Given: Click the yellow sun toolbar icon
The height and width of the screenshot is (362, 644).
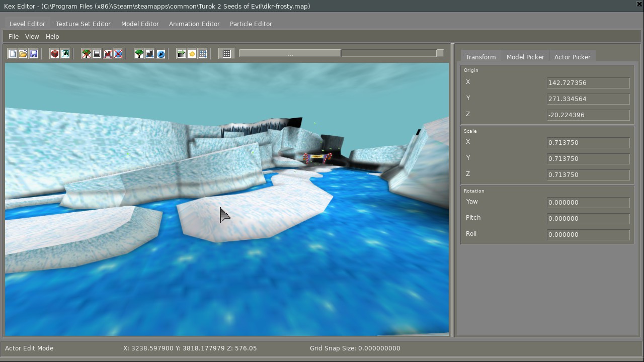Looking at the screenshot, I should (x=192, y=54).
